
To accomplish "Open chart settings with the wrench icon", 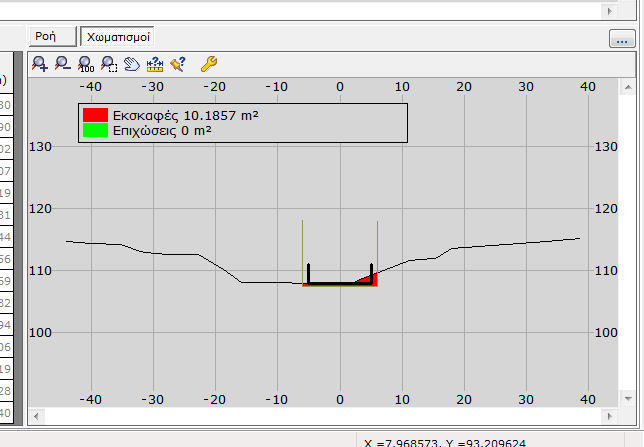I will tap(209, 64).
